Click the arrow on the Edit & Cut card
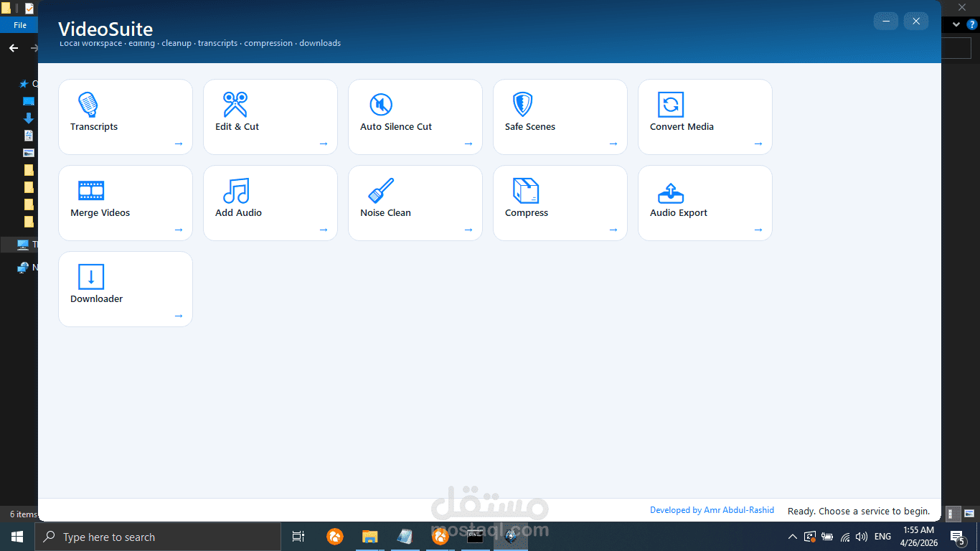The width and height of the screenshot is (980, 551). click(x=324, y=143)
